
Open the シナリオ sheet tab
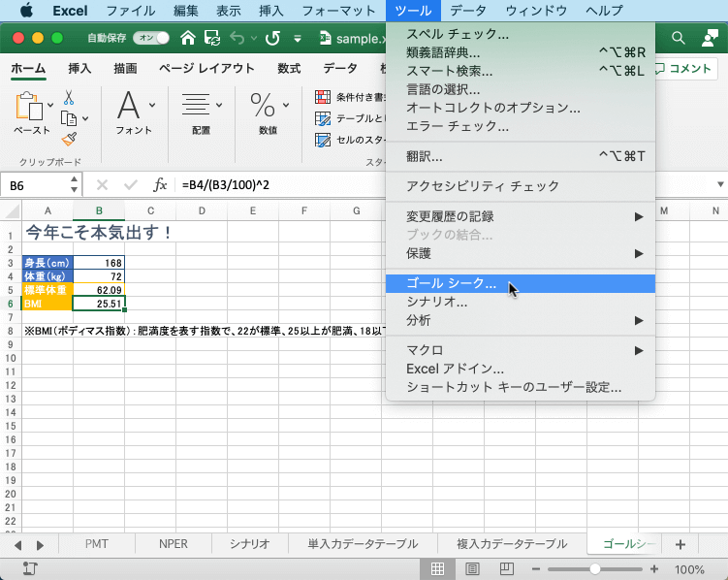250,544
